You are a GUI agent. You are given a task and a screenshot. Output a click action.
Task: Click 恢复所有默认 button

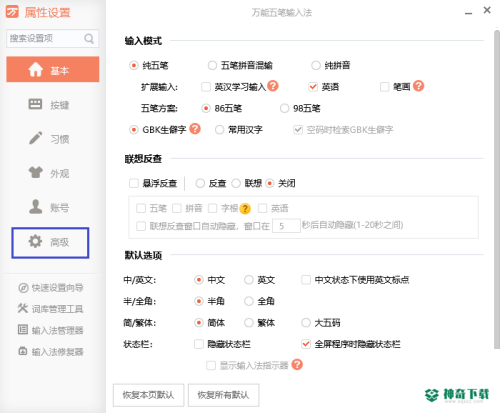pos(223,395)
